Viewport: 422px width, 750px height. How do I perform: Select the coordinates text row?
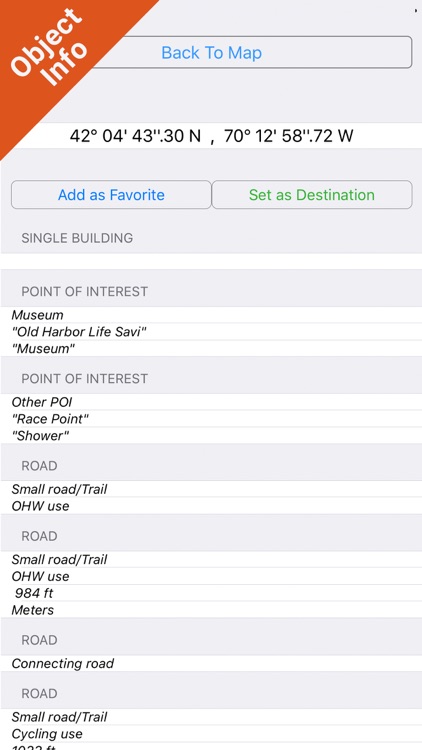(x=211, y=136)
